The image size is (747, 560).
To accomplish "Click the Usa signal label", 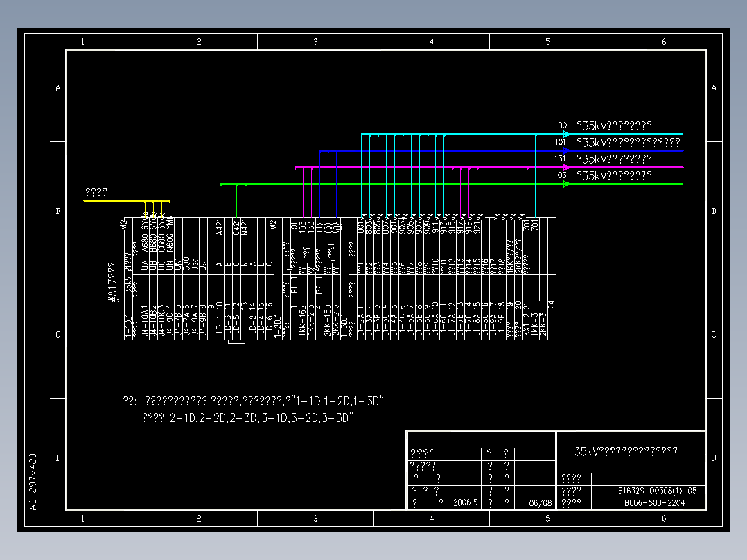I will pyautogui.click(x=195, y=265).
